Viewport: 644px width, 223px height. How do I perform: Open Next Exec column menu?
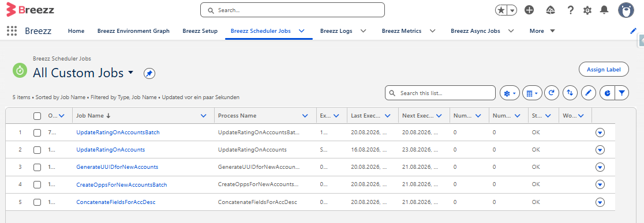click(439, 116)
